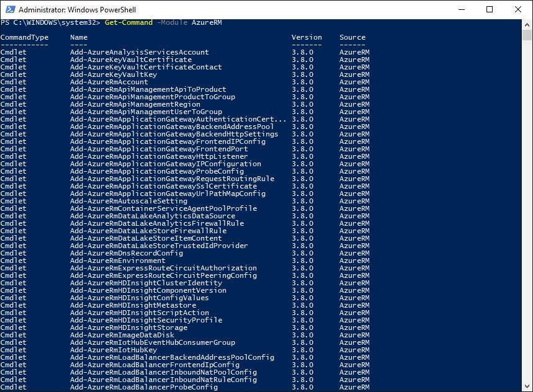533x392 pixels.
Task: Click Add-AzureRmImageDataDisk text
Action: coord(122,336)
